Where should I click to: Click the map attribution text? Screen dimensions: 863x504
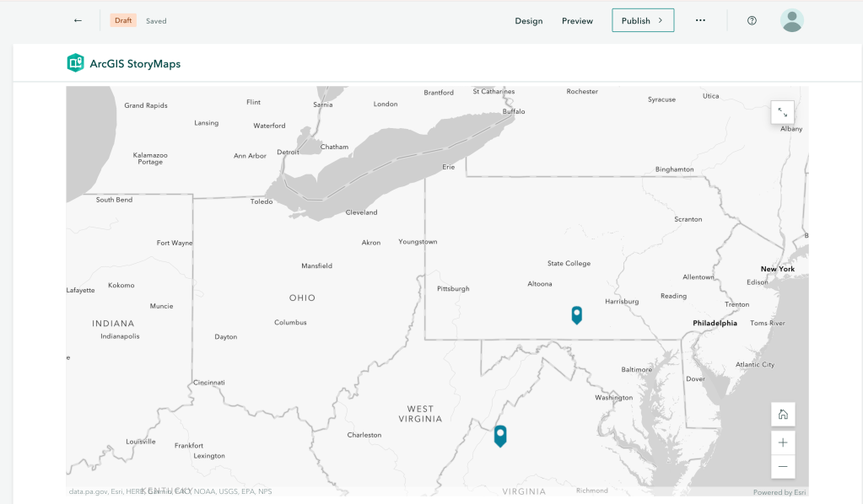tap(170, 491)
